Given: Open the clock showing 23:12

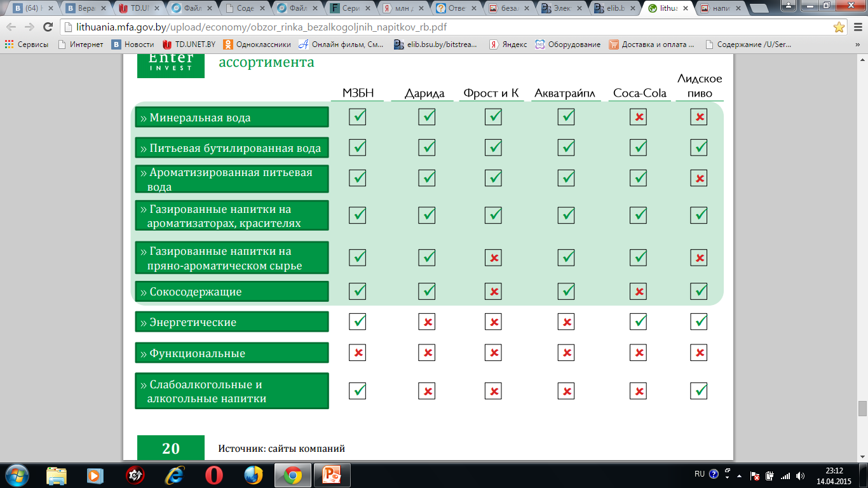Looking at the screenshot, I should pos(834,475).
